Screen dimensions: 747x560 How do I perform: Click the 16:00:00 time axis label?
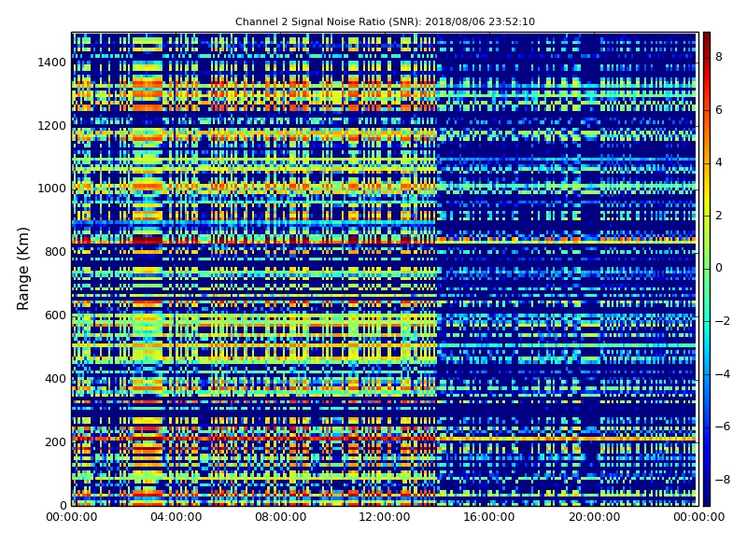(489, 517)
